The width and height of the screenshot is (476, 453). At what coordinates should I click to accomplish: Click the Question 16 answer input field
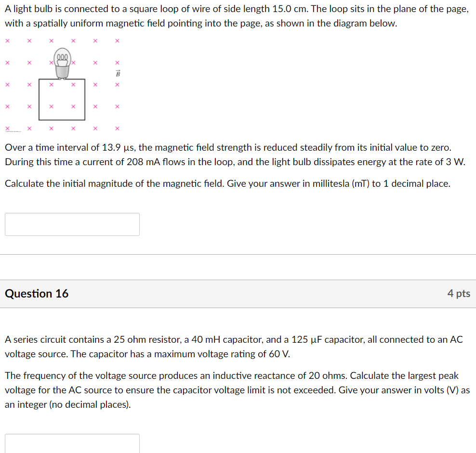click(72, 443)
